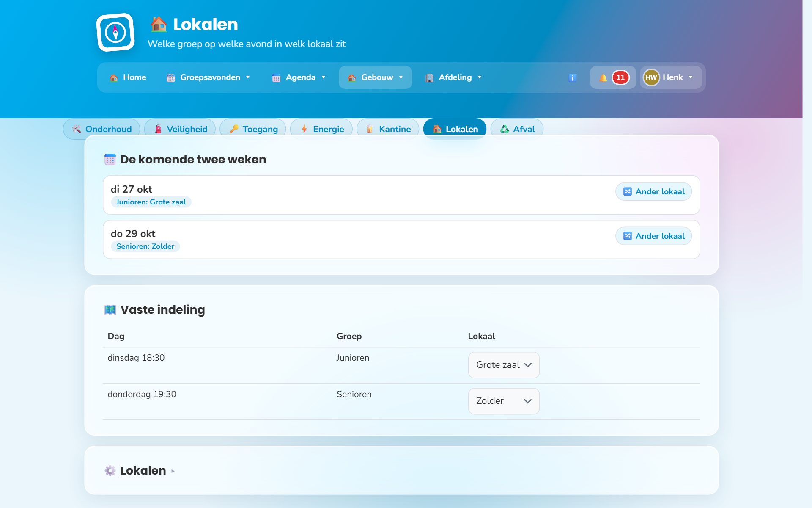This screenshot has height=508, width=812.
Task: Switch to the Onderhoud tab
Action: [x=101, y=129]
